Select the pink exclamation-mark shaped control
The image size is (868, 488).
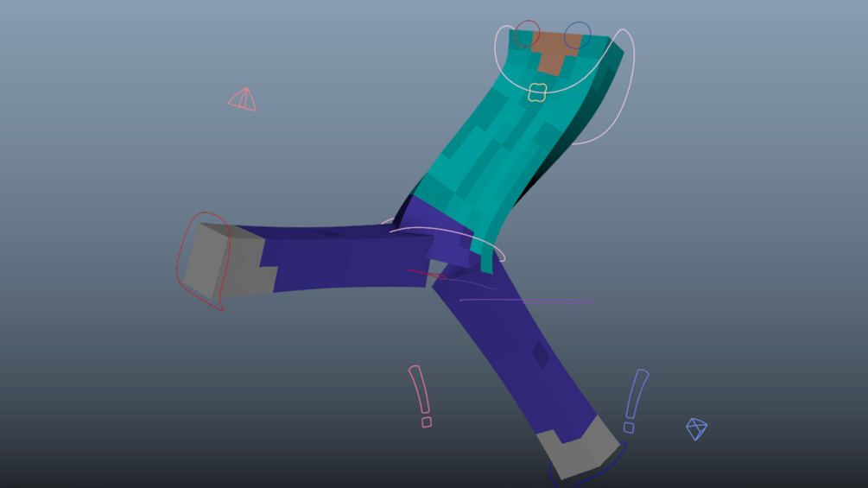[421, 396]
